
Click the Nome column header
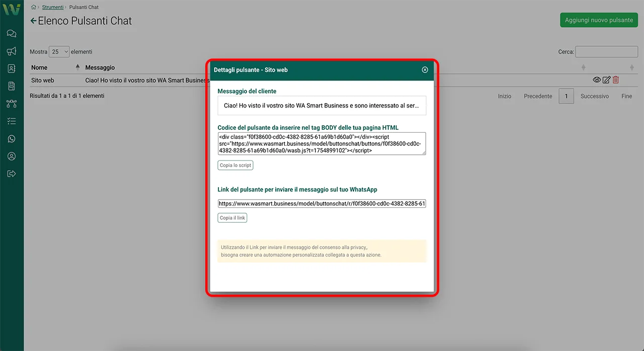pos(39,67)
